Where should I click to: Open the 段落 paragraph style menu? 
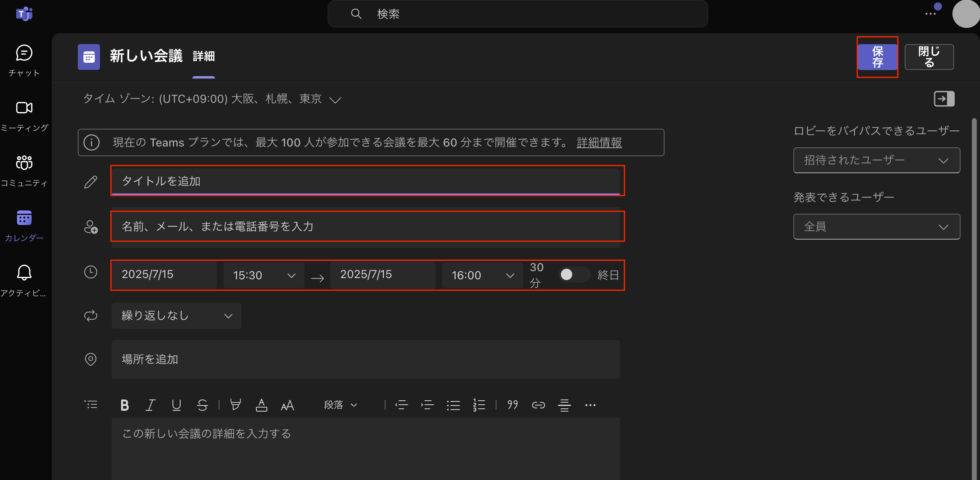pyautogui.click(x=341, y=405)
